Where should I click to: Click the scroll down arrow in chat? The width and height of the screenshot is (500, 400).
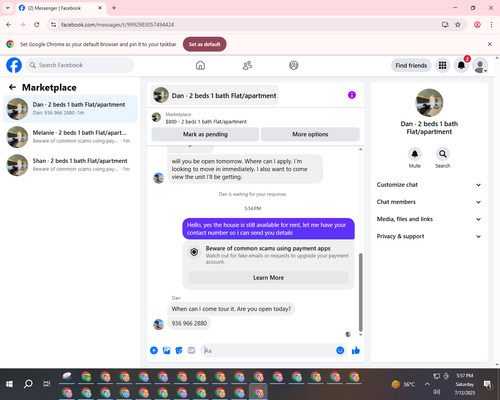tap(360, 335)
